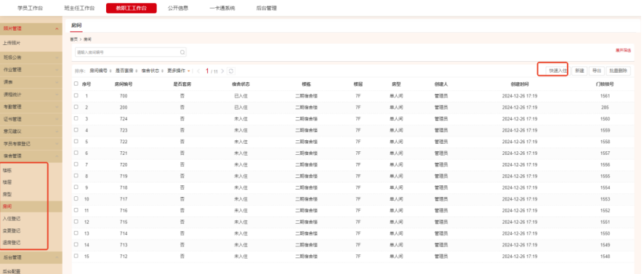
Task: Sort by 是否套房 using its sort arrows
Action: point(137,71)
